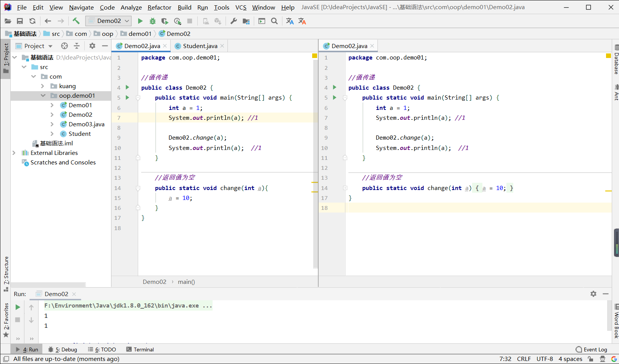
Task: Run Demo02 with the green play icon
Action: [x=140, y=21]
